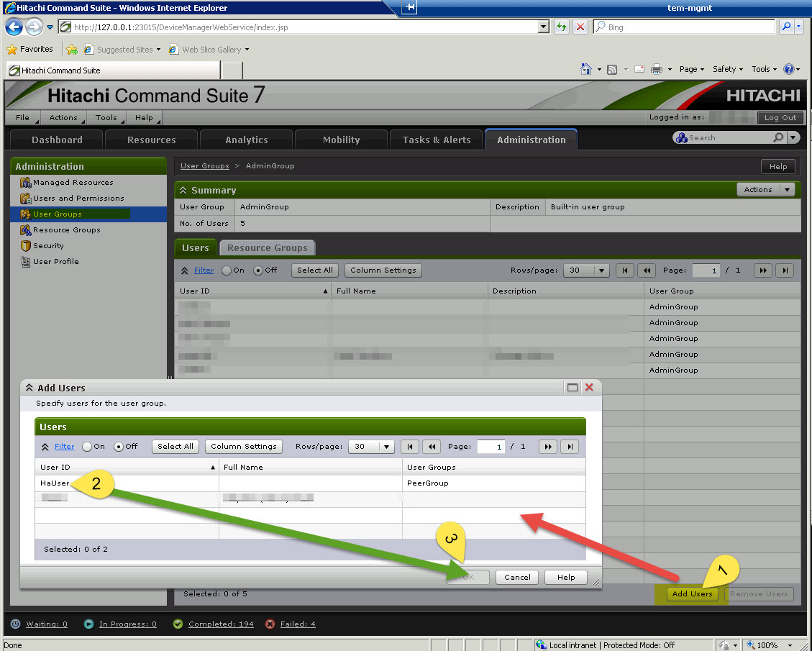
Task: Select Resource Groups in Administration tree
Action: tap(66, 229)
